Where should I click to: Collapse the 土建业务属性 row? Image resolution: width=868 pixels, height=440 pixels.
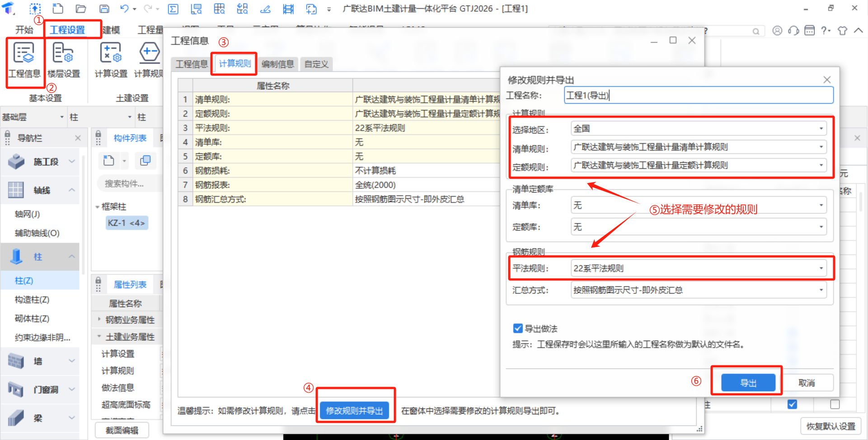point(99,336)
